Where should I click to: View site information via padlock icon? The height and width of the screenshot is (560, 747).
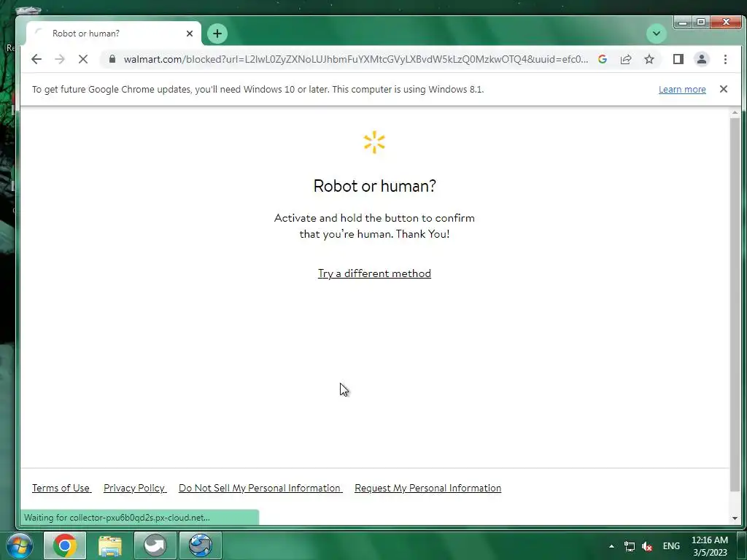(x=112, y=58)
